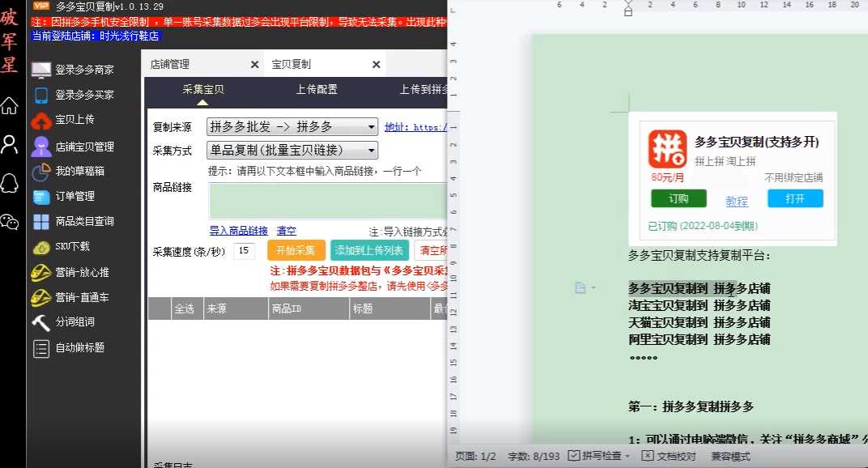Open 营销-直通车 icon

(x=41, y=297)
